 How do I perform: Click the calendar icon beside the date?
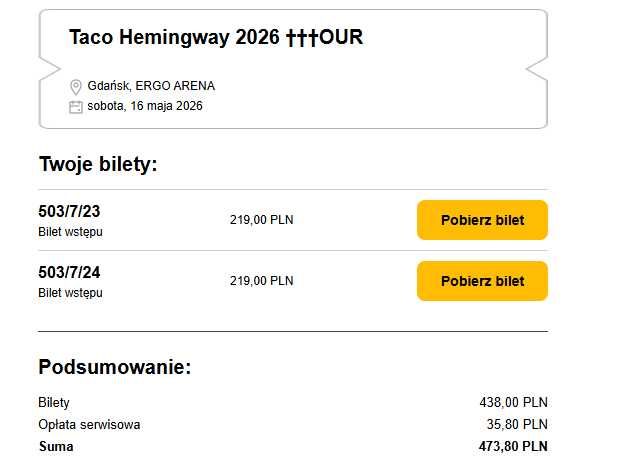pyautogui.click(x=75, y=106)
